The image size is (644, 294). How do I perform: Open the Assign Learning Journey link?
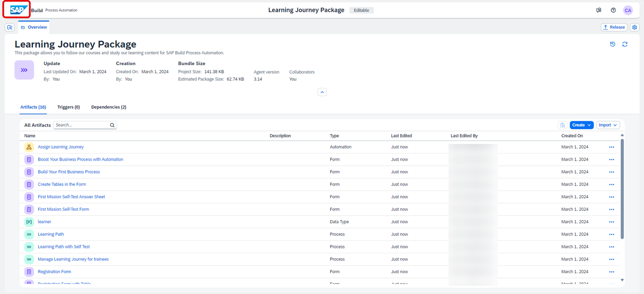click(x=61, y=147)
